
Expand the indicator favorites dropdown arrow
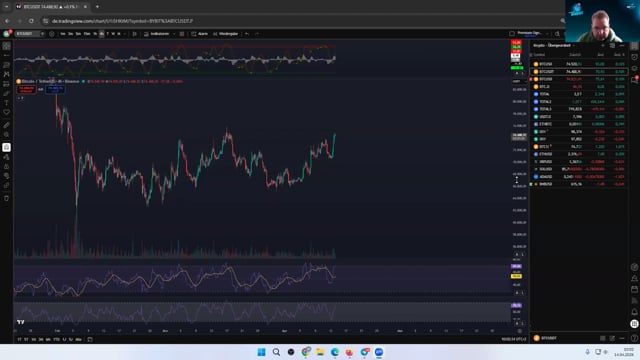174,34
